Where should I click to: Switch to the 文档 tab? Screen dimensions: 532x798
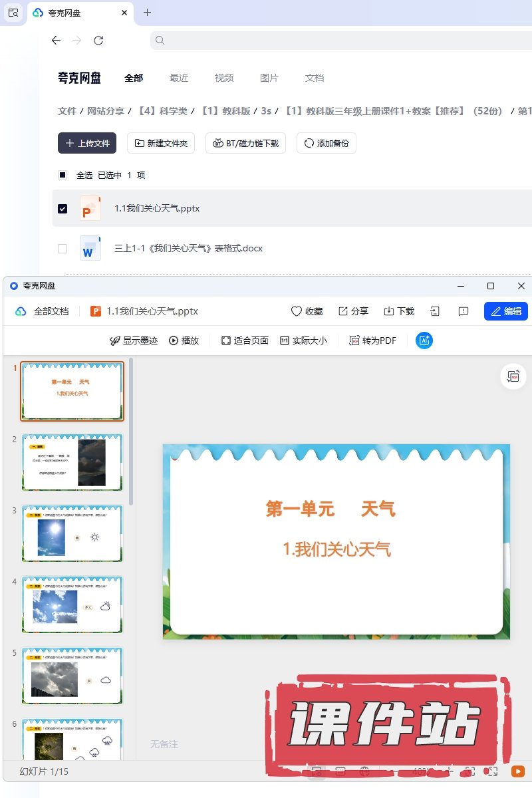click(x=315, y=78)
